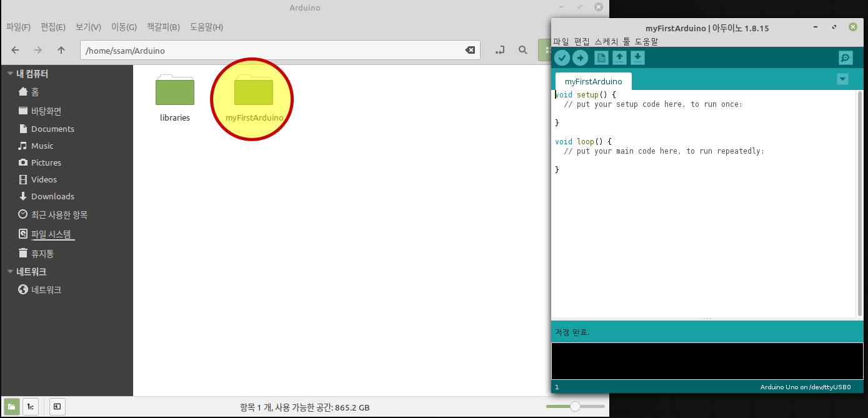868x418 pixels.
Task: Open the tab options dropdown arrow in Arduino IDE
Action: point(843,79)
